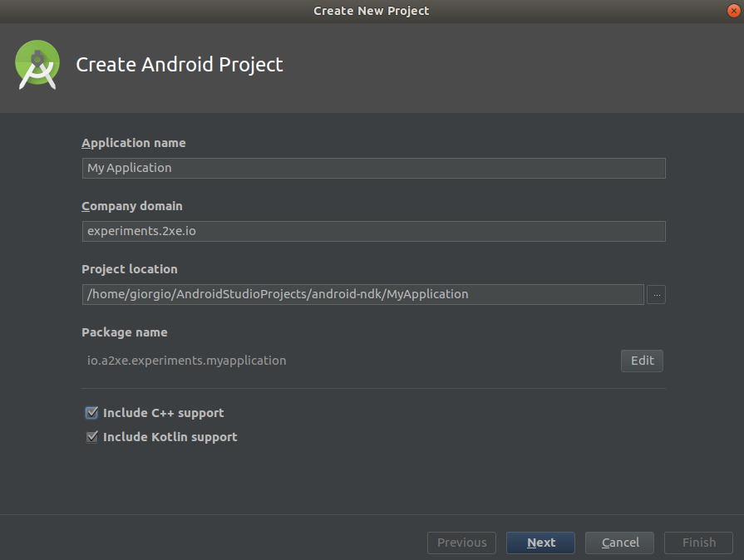Click the Next button
This screenshot has width=744, height=560.
(x=540, y=543)
